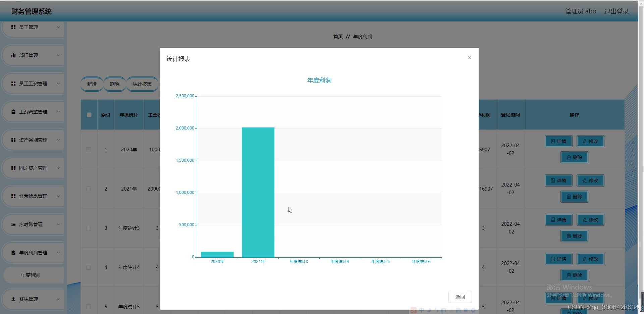Click the 经营信息管理 grid icon
This screenshot has height=314, width=644.
[x=13, y=196]
